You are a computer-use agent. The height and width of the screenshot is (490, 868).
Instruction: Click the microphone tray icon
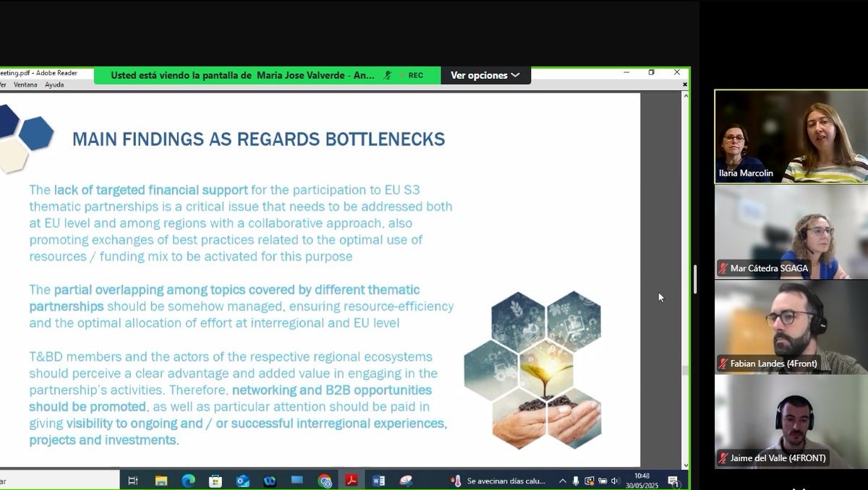(576, 481)
